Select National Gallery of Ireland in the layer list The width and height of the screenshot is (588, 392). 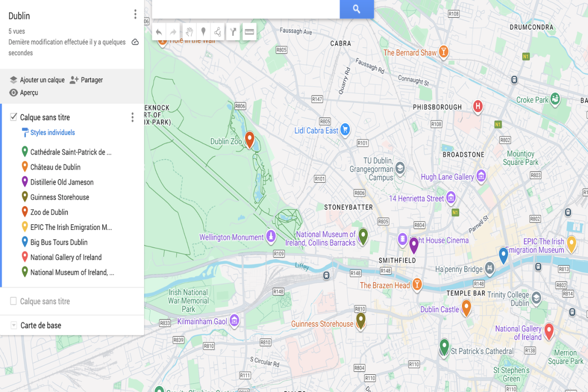[x=66, y=257]
